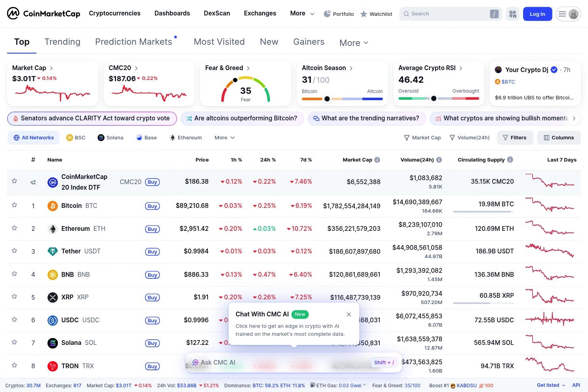The width and height of the screenshot is (588, 392).
Task: Add TRON to watchlist star
Action: coord(14,365)
